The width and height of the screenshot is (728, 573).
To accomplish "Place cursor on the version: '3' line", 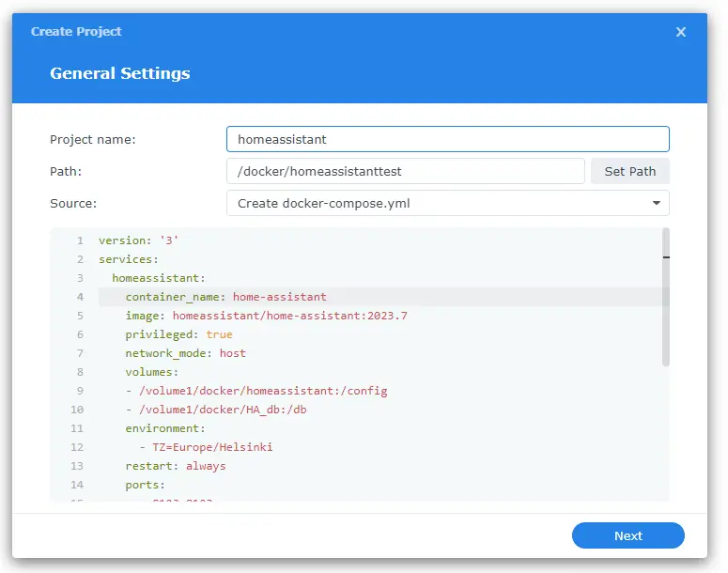I will click(138, 240).
